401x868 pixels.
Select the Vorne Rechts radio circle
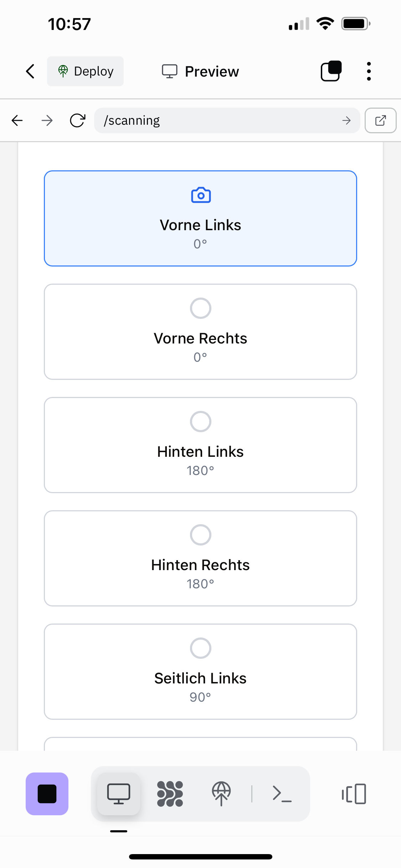coord(201,308)
